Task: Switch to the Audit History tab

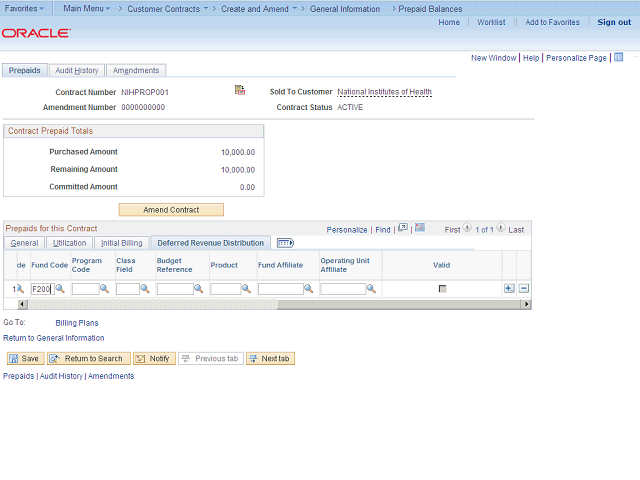Action: (77, 70)
